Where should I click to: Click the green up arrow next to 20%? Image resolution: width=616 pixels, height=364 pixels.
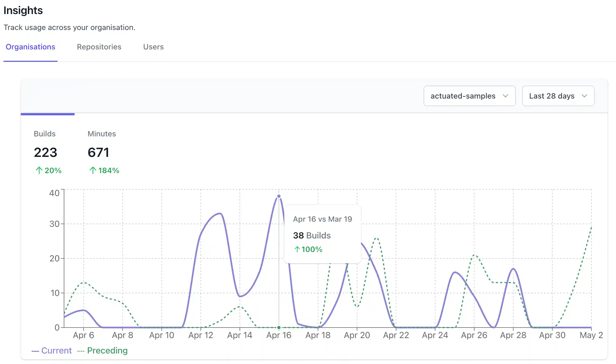click(39, 170)
